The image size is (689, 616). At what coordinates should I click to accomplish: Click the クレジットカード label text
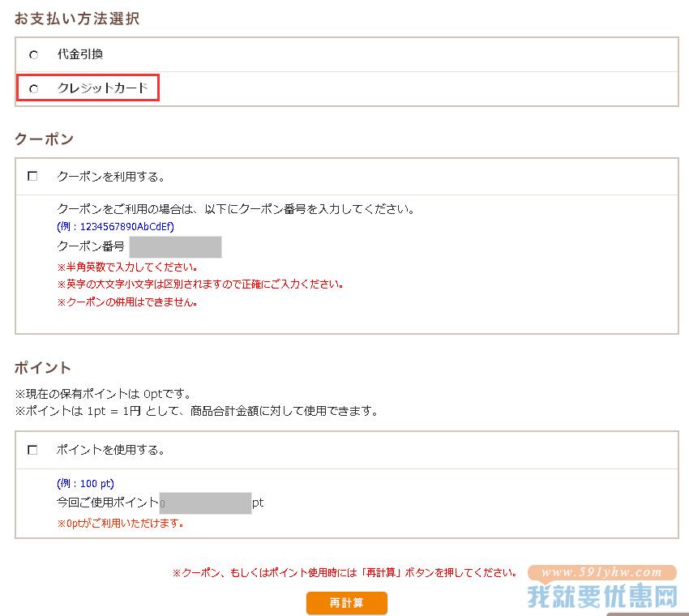[x=102, y=88]
